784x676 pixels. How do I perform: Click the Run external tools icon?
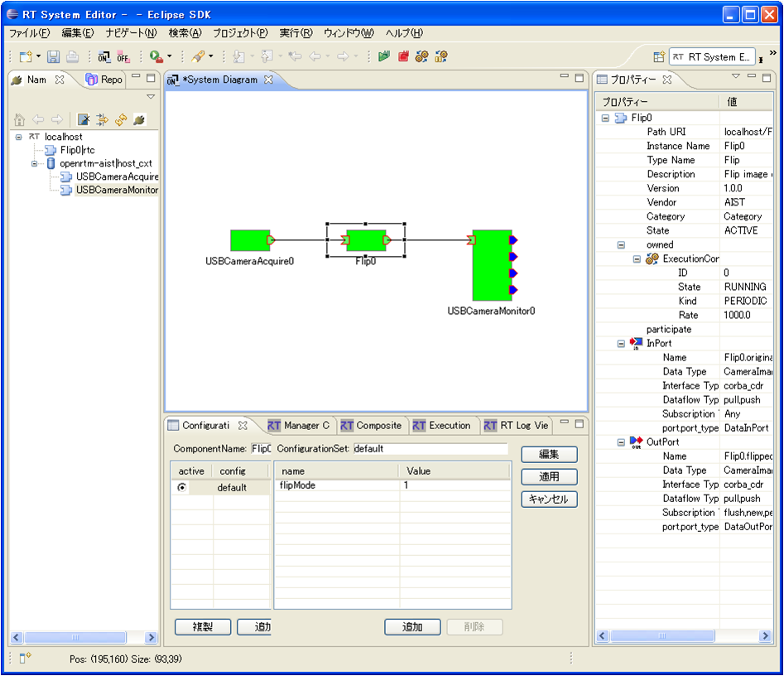(156, 56)
